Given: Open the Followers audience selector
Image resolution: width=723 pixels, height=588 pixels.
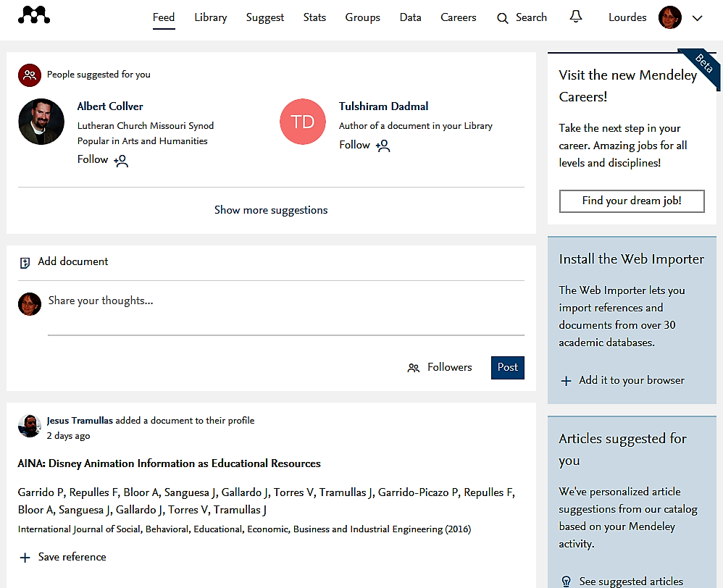Looking at the screenshot, I should (440, 367).
